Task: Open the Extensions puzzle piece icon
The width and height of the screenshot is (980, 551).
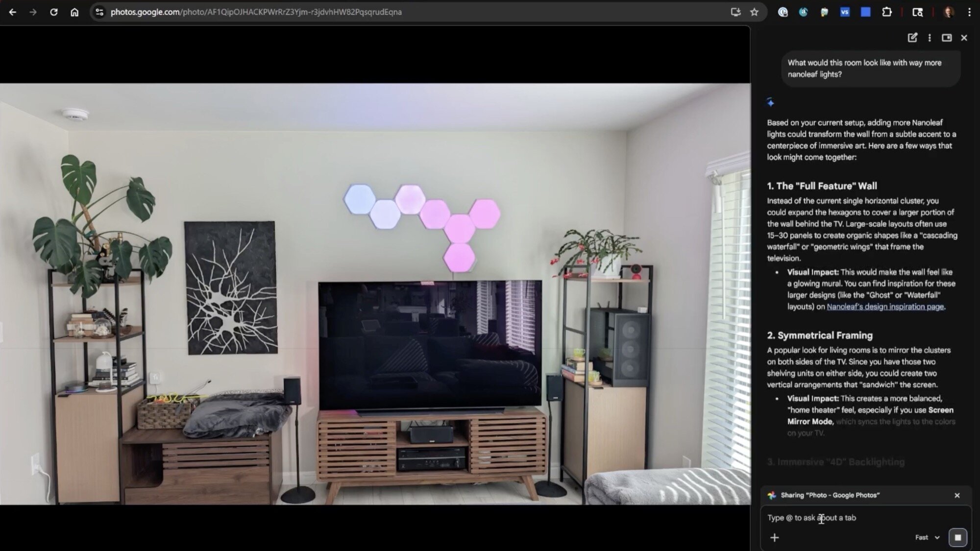Action: click(887, 12)
